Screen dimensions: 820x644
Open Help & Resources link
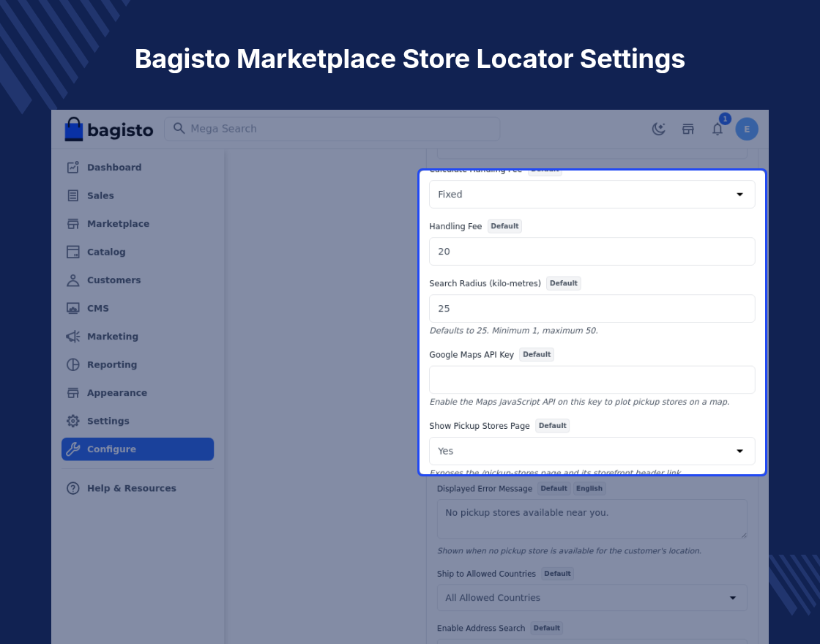pos(132,488)
